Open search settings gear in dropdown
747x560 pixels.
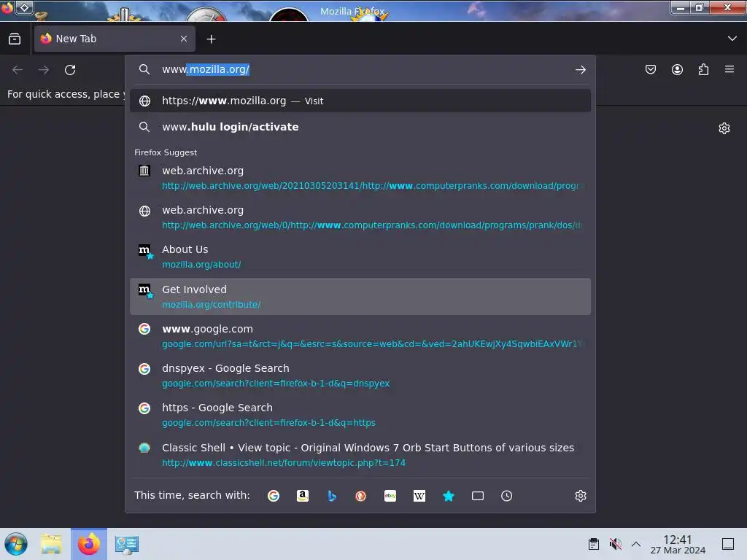click(x=580, y=496)
